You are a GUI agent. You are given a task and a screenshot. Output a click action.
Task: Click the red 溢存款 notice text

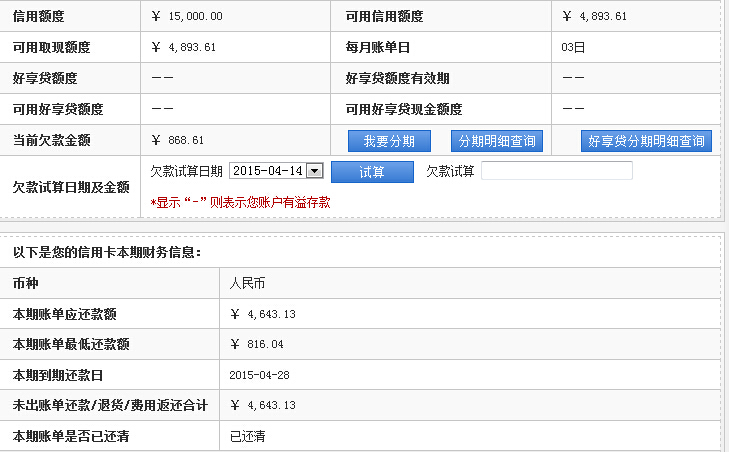[x=240, y=202]
